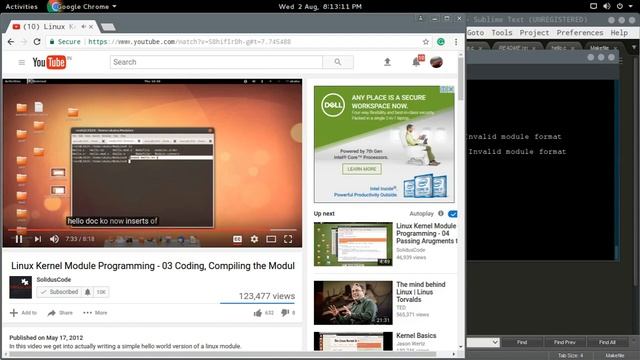640x360 pixels.
Task: Open Google Chrome app menu
Action: pyautogui.click(x=83, y=7)
